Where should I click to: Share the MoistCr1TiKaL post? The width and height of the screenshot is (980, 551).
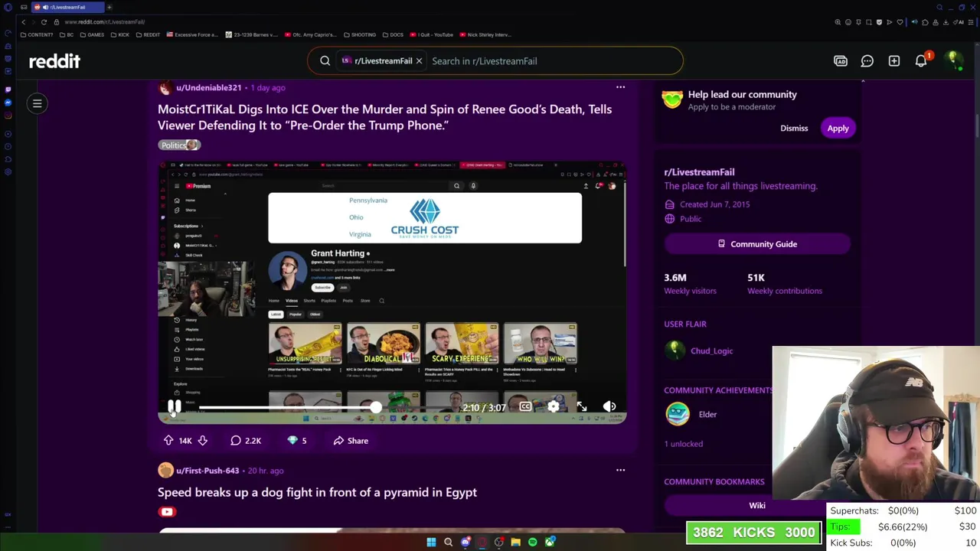coord(351,441)
